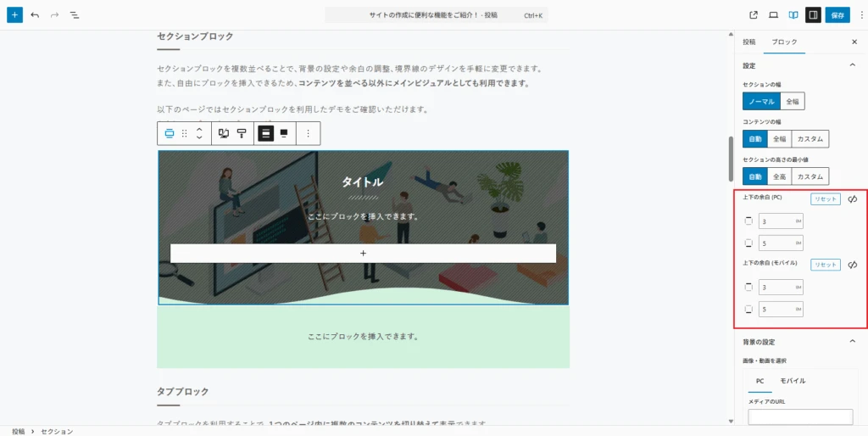Select the タイトル heading in the section
868x436 pixels.
click(x=362, y=182)
